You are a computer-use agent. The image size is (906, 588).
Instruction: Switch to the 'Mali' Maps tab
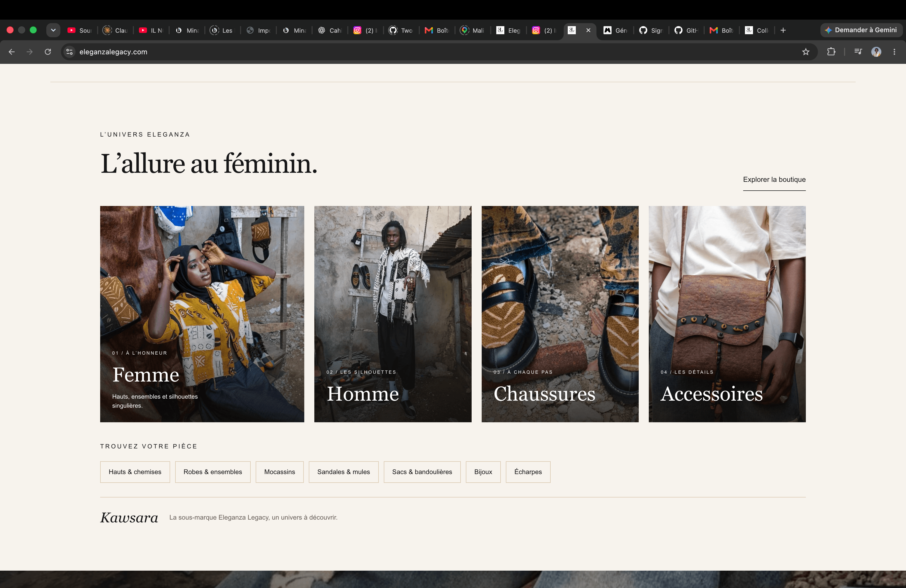click(x=472, y=30)
